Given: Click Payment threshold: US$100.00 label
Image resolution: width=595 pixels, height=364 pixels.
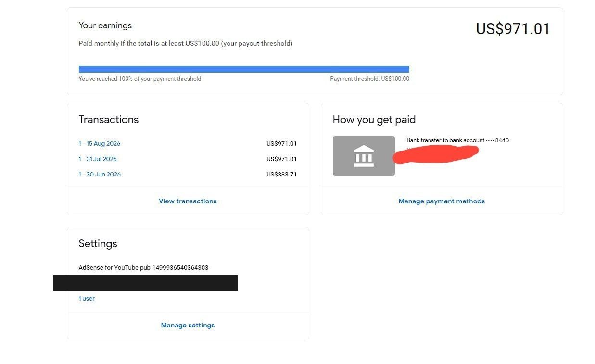Looking at the screenshot, I should click(x=369, y=79).
